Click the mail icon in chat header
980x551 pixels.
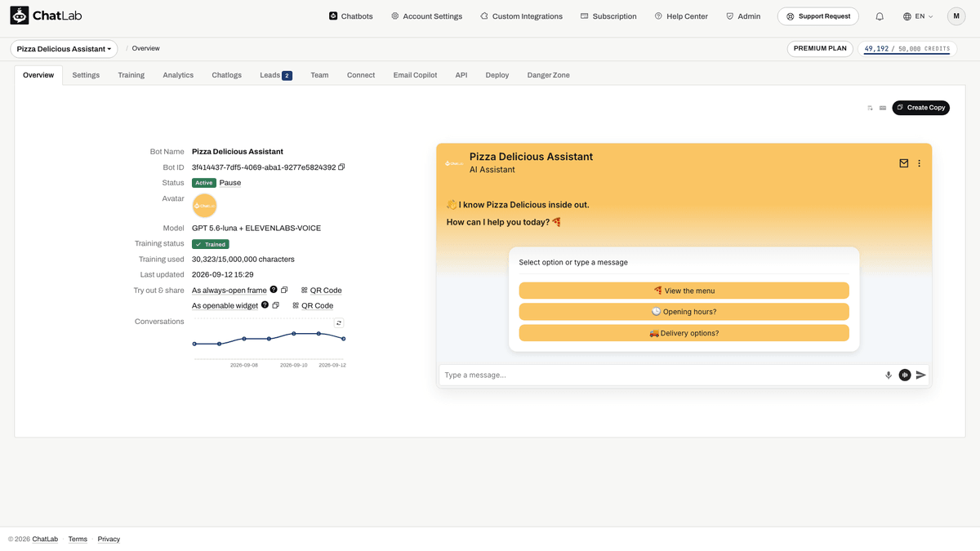coord(904,163)
